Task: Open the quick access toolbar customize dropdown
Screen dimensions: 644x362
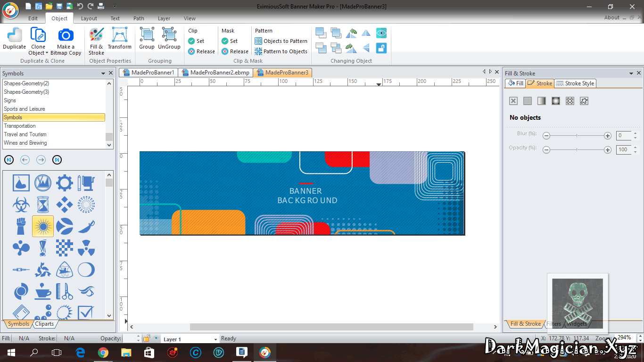Action: point(115,6)
